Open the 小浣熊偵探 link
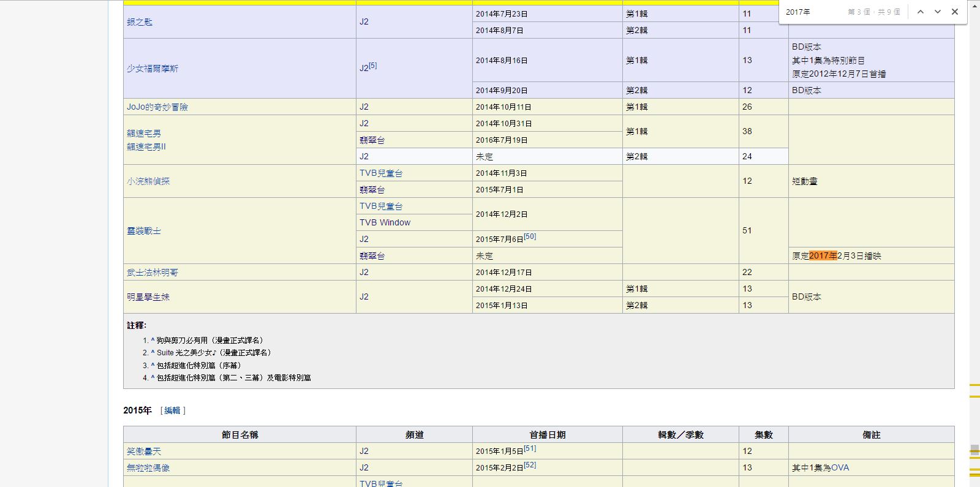Screen dimensions: 980x487 (148, 181)
